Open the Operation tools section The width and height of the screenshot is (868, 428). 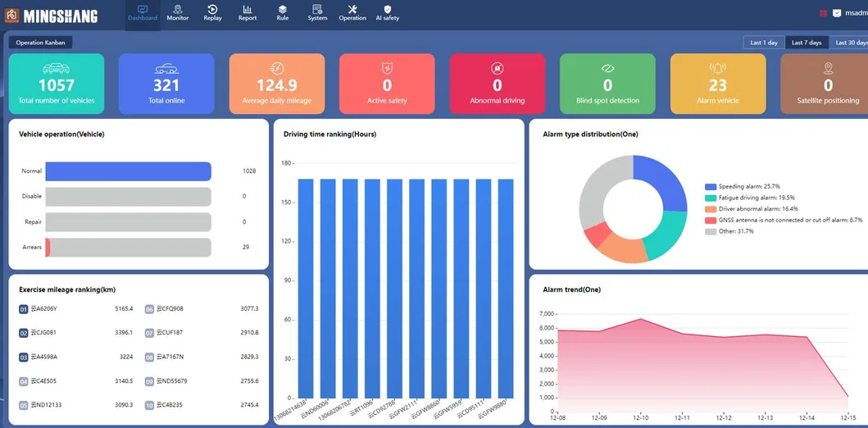(x=352, y=12)
